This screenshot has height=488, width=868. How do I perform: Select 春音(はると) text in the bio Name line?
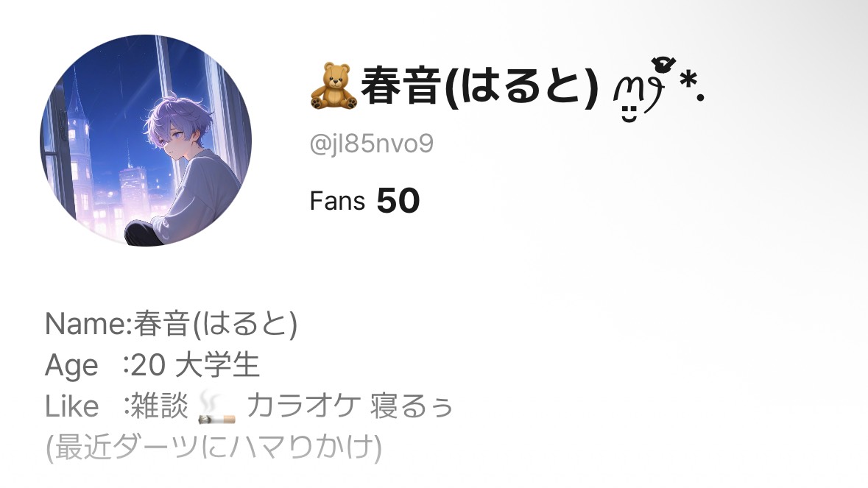coord(215,324)
